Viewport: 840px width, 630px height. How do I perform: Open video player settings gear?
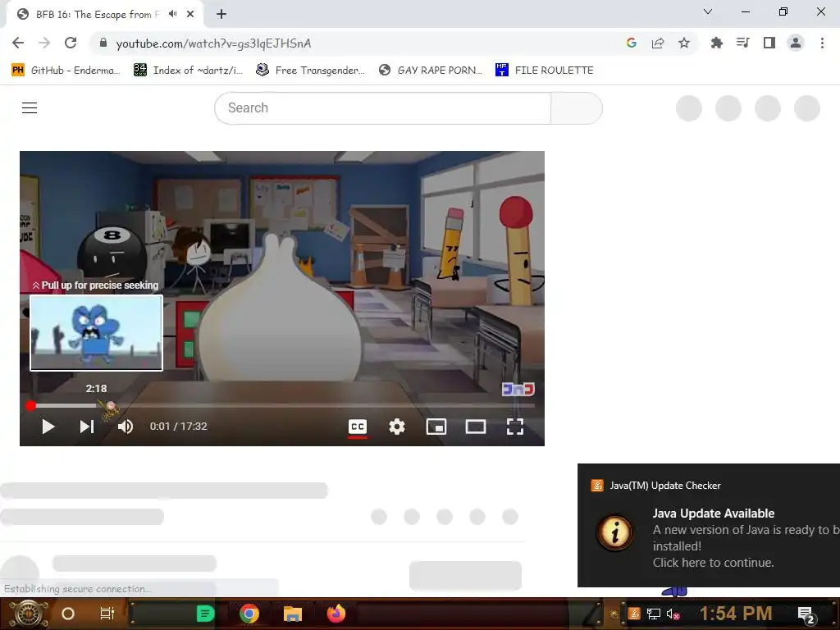(x=397, y=427)
